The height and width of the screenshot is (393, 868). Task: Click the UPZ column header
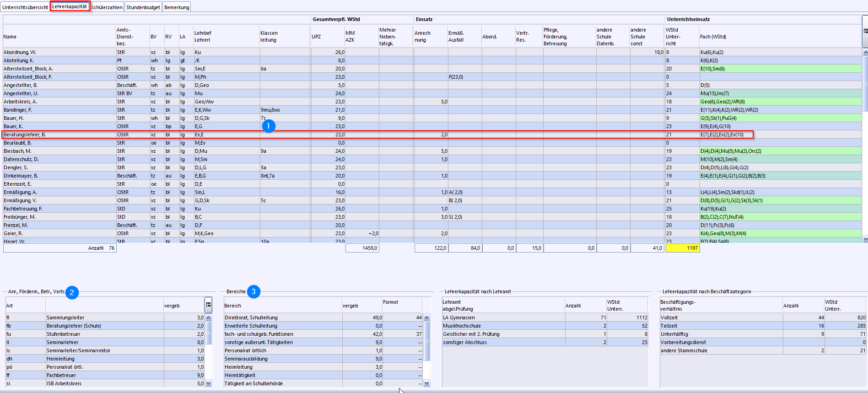[328, 37]
